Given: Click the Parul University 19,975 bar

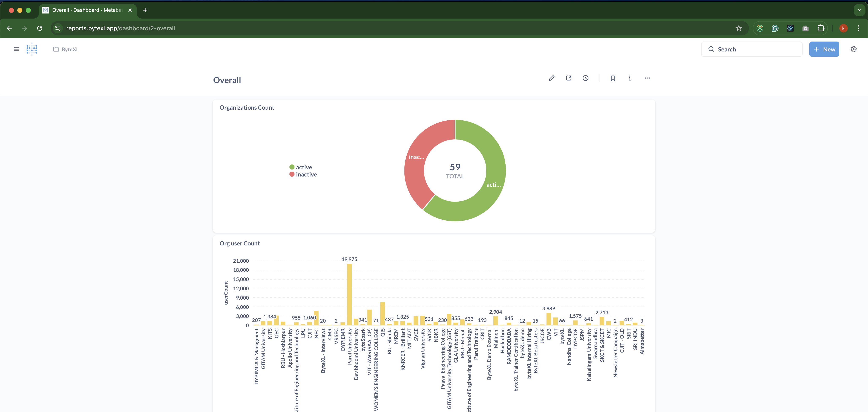Looking at the screenshot, I should coord(349,294).
